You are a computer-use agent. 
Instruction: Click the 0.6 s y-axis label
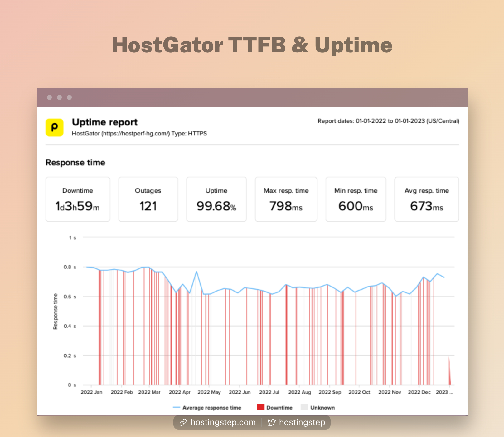(70, 297)
